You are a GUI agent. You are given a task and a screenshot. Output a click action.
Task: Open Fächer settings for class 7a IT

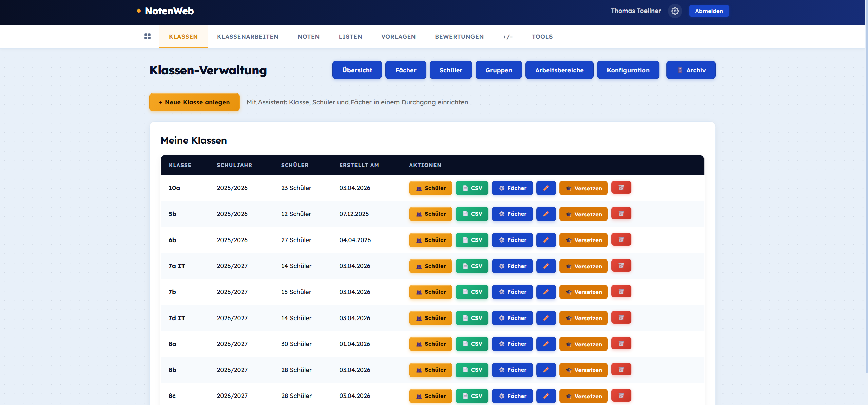tap(512, 266)
